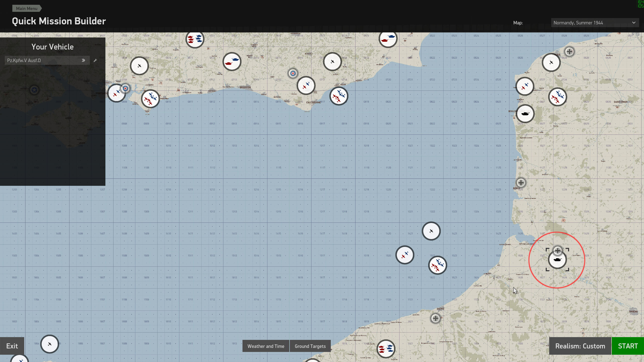Pick the red vs blue tank icon north of Brighton
Viewport: 644px width, 362px height.
tap(232, 62)
